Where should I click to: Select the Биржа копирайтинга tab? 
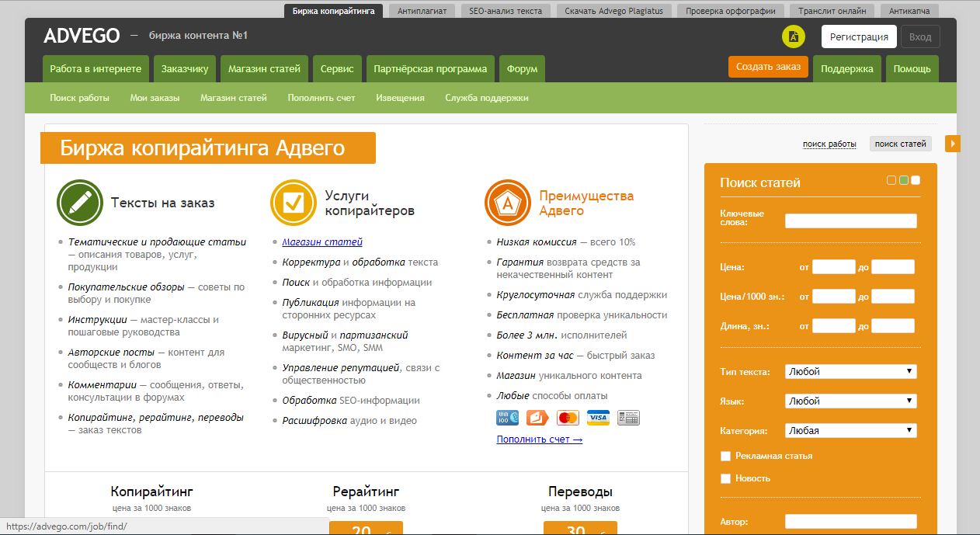click(x=334, y=11)
